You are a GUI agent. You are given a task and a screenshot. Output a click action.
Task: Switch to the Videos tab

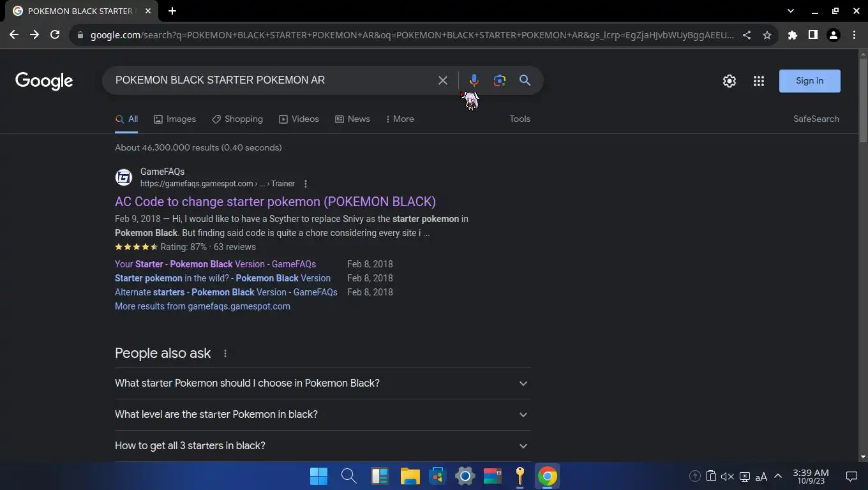(x=299, y=119)
